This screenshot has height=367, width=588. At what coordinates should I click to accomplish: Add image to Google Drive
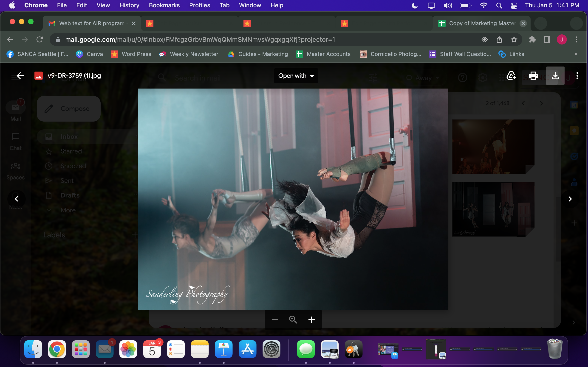511,76
